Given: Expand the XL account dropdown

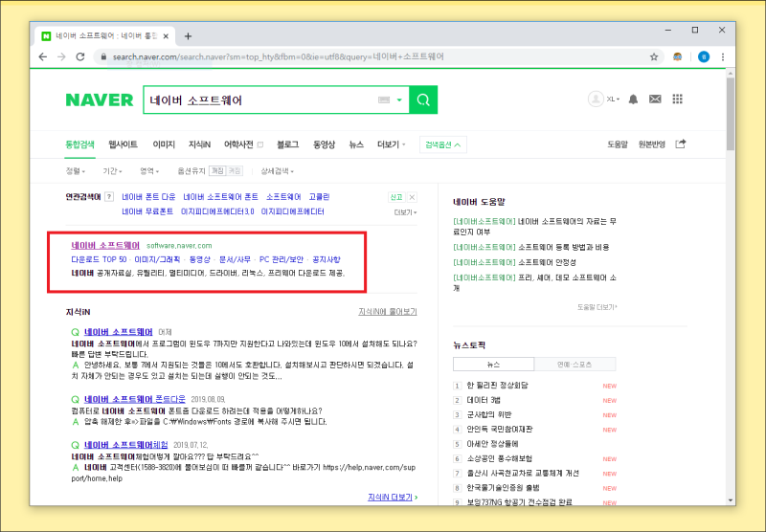Looking at the screenshot, I should point(613,100).
